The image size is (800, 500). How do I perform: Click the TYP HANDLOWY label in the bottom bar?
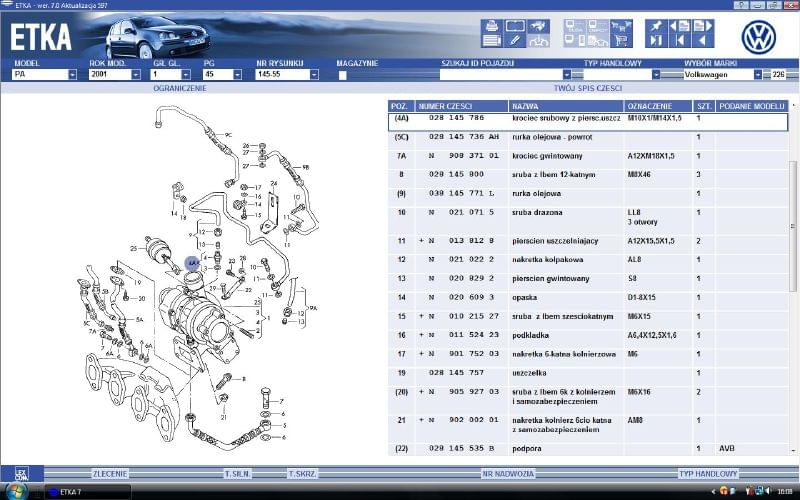tap(708, 474)
